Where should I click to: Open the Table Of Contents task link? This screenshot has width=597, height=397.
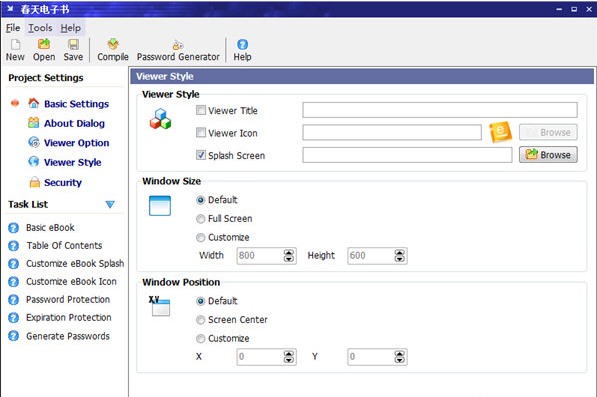pyautogui.click(x=64, y=246)
